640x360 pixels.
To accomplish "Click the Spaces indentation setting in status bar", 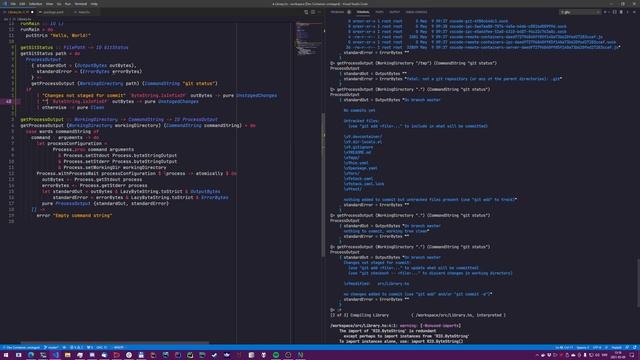I will click(x=582, y=347).
